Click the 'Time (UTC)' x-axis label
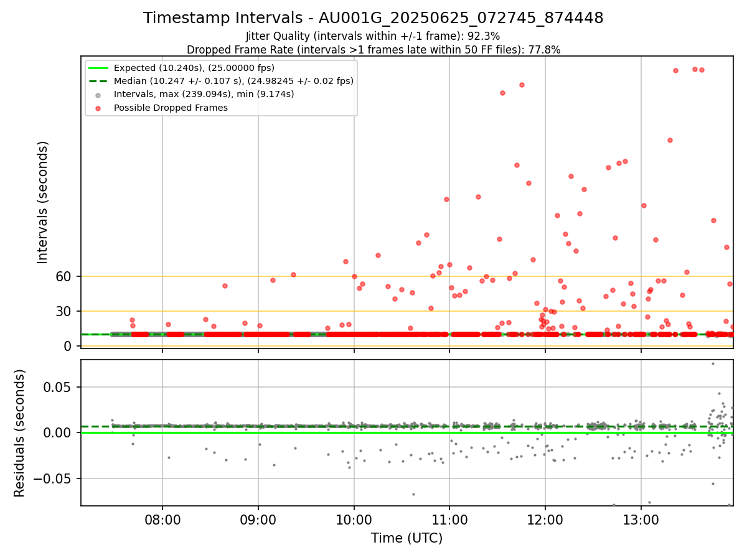 (406, 538)
